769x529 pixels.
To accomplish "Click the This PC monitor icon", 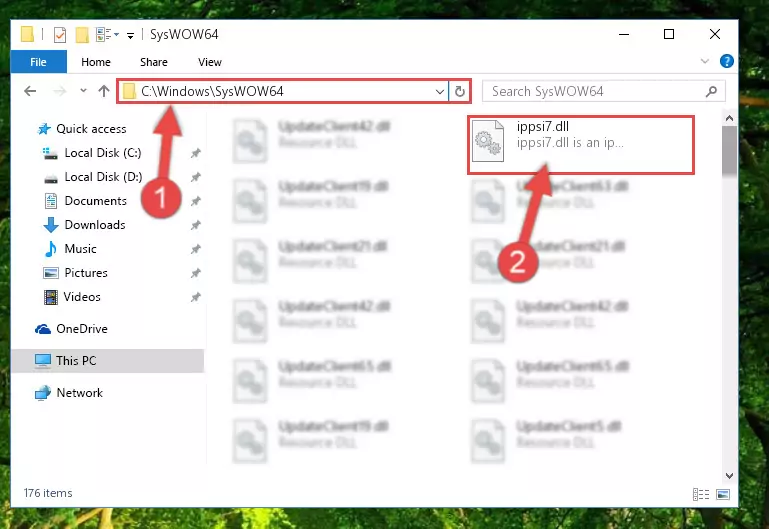I will (43, 361).
